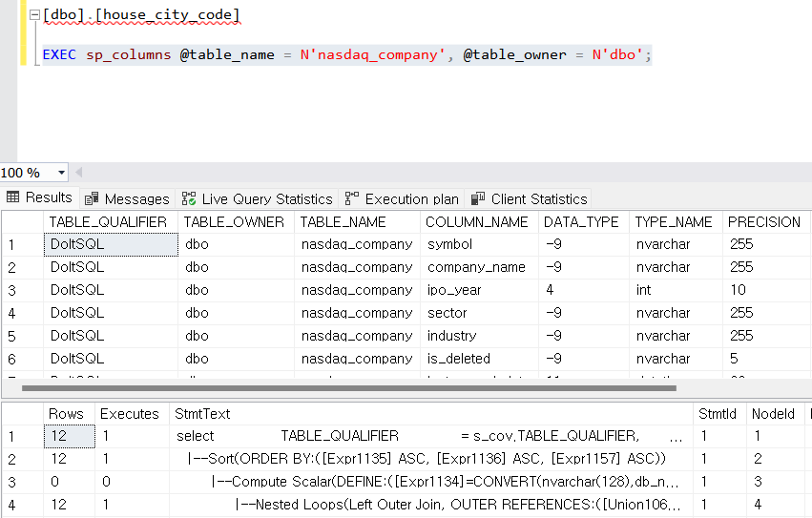The height and width of the screenshot is (518, 812).
Task: Click the 'symbol' column name cell
Action: [x=480, y=244]
